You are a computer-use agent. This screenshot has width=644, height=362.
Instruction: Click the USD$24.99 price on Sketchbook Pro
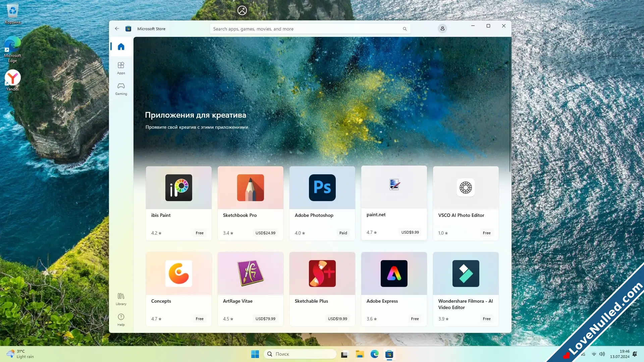265,233
